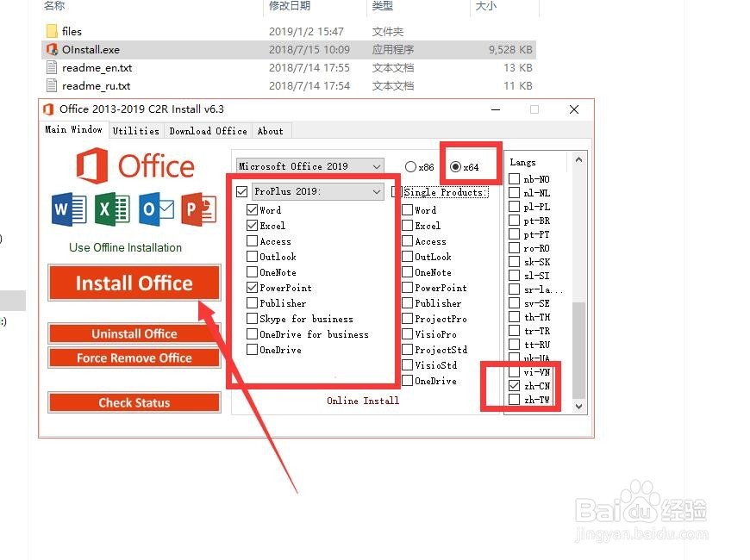The image size is (750, 560).
Task: Switch to Main Window tab
Action: [73, 129]
